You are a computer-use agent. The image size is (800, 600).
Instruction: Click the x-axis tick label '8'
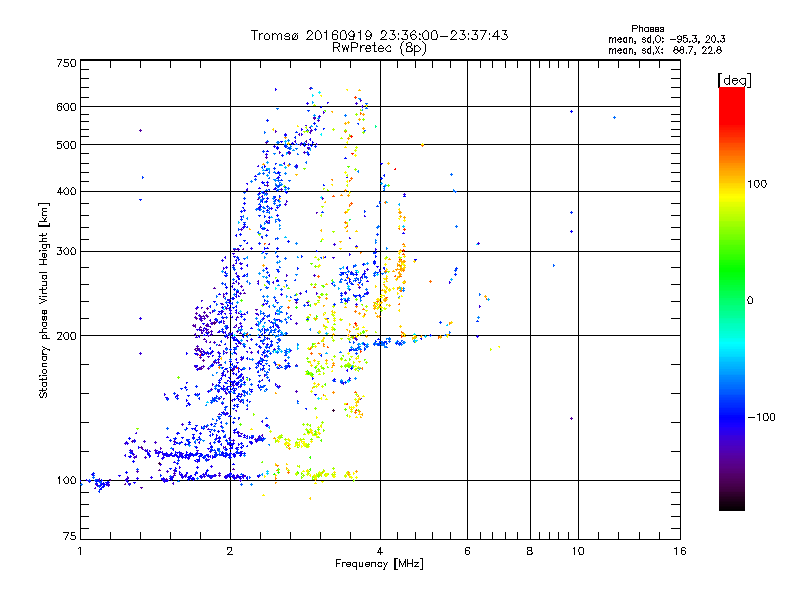coord(530,551)
